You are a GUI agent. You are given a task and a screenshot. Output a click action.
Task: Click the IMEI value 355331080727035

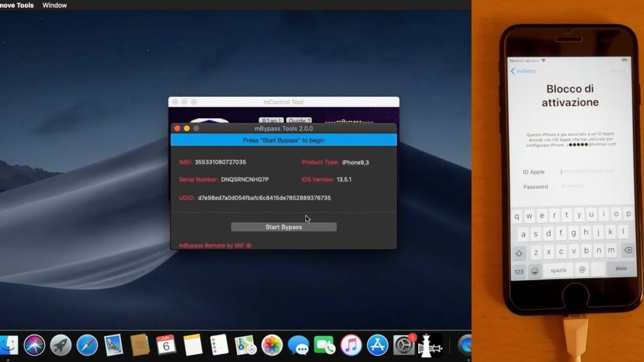click(220, 162)
